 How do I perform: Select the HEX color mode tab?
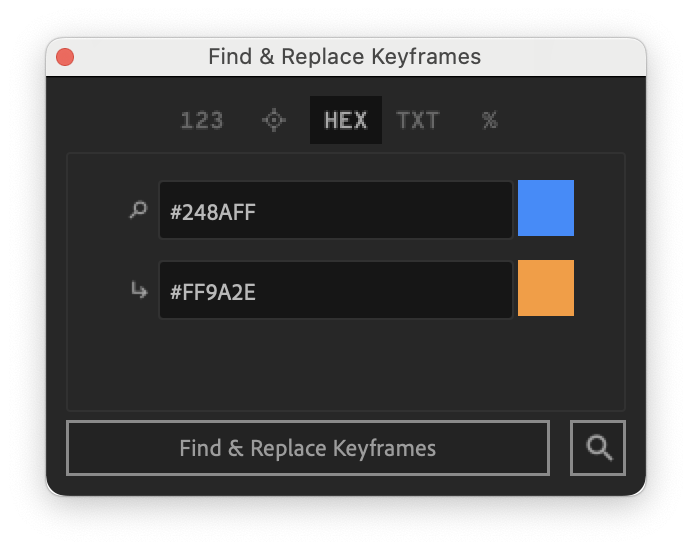pyautogui.click(x=346, y=120)
